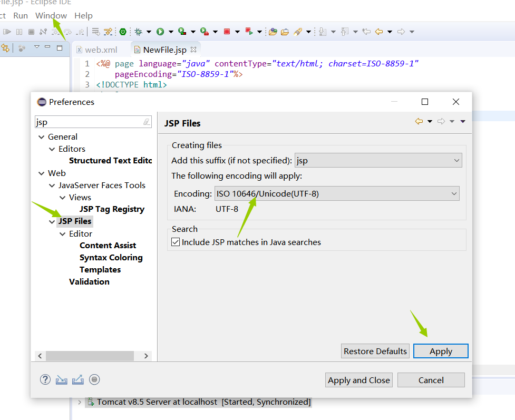
Task: Open the suffix jsp combo box
Action: pos(378,160)
